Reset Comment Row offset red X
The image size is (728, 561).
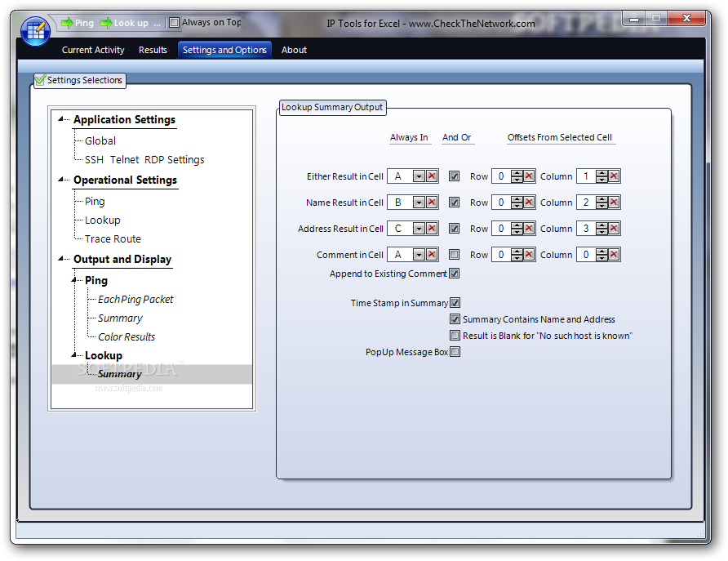click(529, 255)
